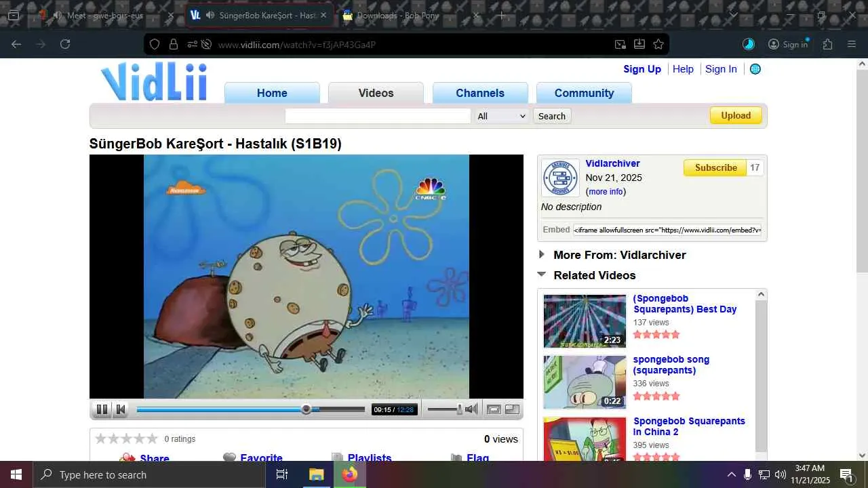Viewport: 868px width, 488px height.
Task: Add the video to favorites via the Favorite link
Action: click(261, 458)
